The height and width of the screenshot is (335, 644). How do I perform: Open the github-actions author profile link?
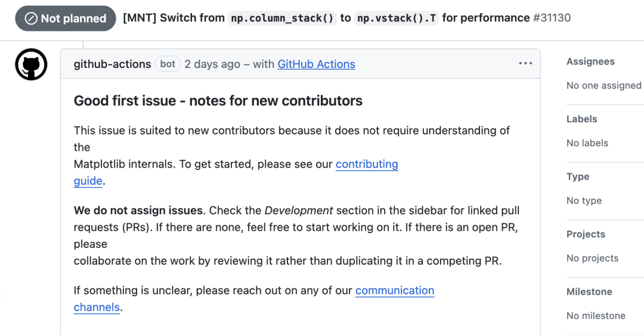coord(112,64)
